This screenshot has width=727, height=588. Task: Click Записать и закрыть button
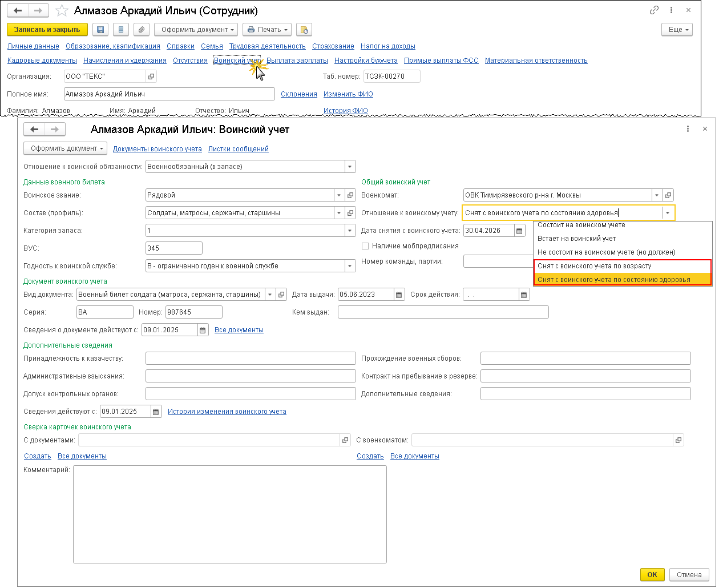[x=47, y=30]
